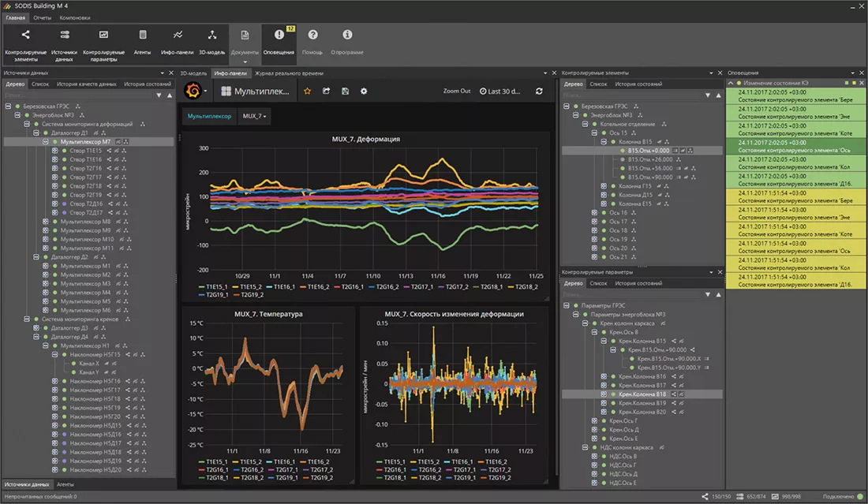Save the dashboard with the floppy icon
The width and height of the screenshot is (868, 504).
tap(345, 91)
